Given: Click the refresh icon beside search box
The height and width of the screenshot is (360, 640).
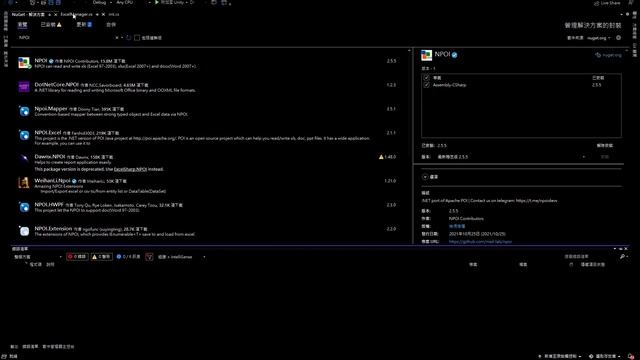Looking at the screenshot, I should click(x=129, y=38).
